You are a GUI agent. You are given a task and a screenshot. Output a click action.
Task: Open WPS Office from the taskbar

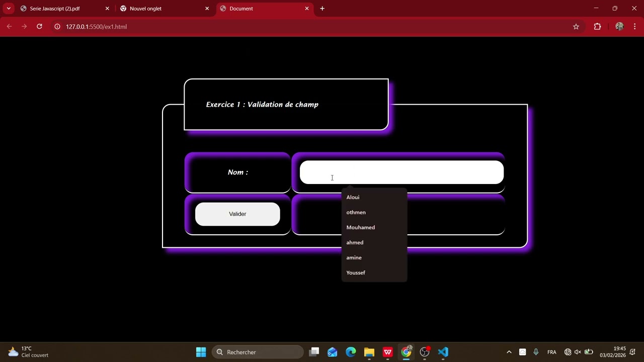[x=387, y=352]
